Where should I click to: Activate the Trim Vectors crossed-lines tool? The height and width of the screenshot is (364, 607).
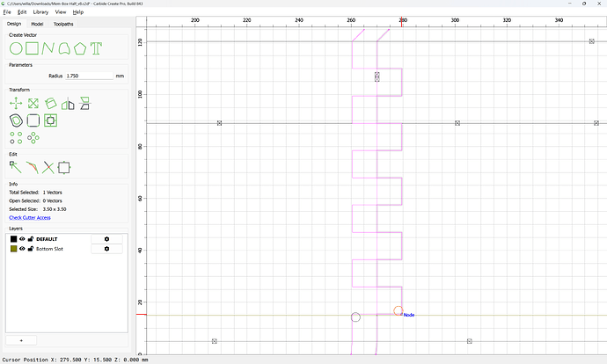coord(48,168)
